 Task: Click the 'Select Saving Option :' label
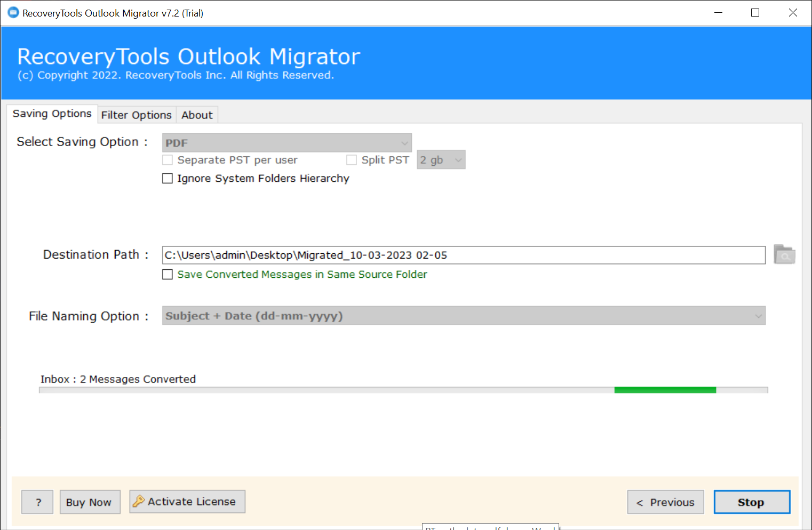(82, 142)
